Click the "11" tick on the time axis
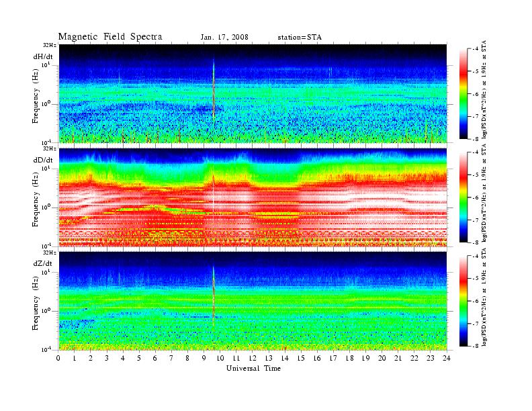Image resolution: width=532 pixels, height=411 pixels. pyautogui.click(x=236, y=358)
